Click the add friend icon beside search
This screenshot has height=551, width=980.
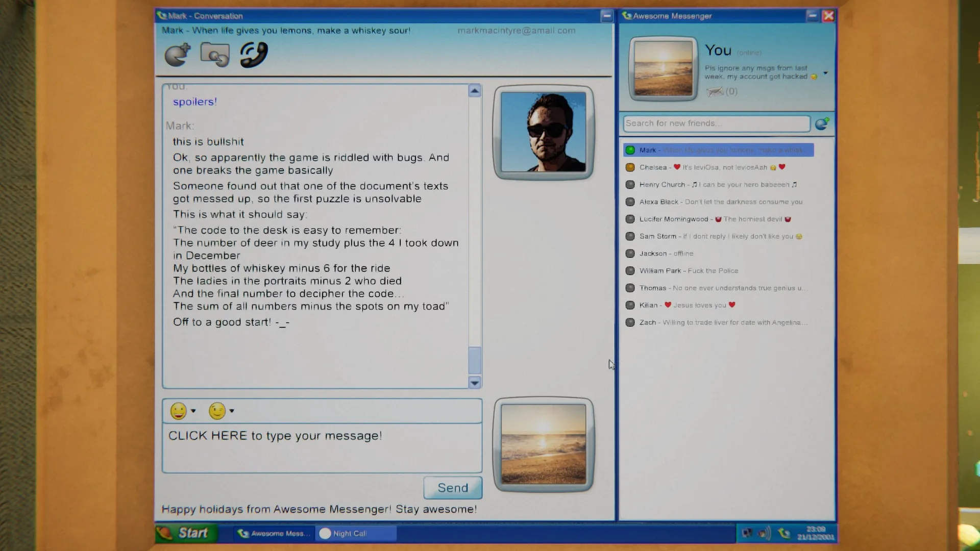coord(822,123)
